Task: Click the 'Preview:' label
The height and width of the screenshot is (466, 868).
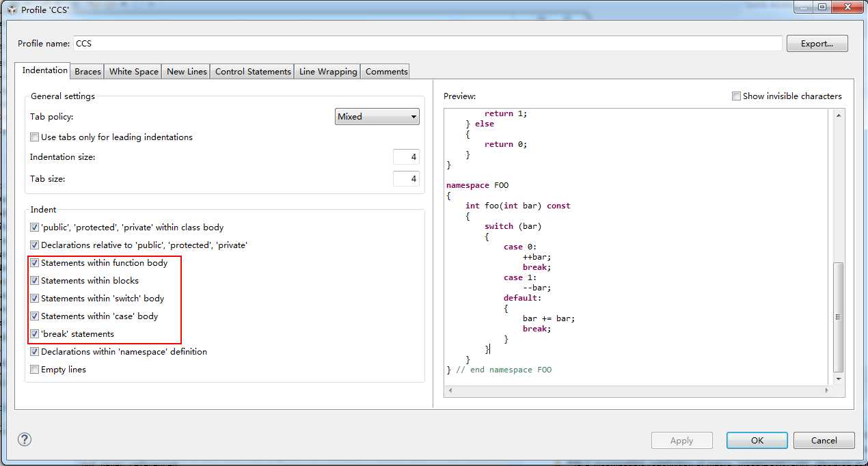Action: point(459,96)
